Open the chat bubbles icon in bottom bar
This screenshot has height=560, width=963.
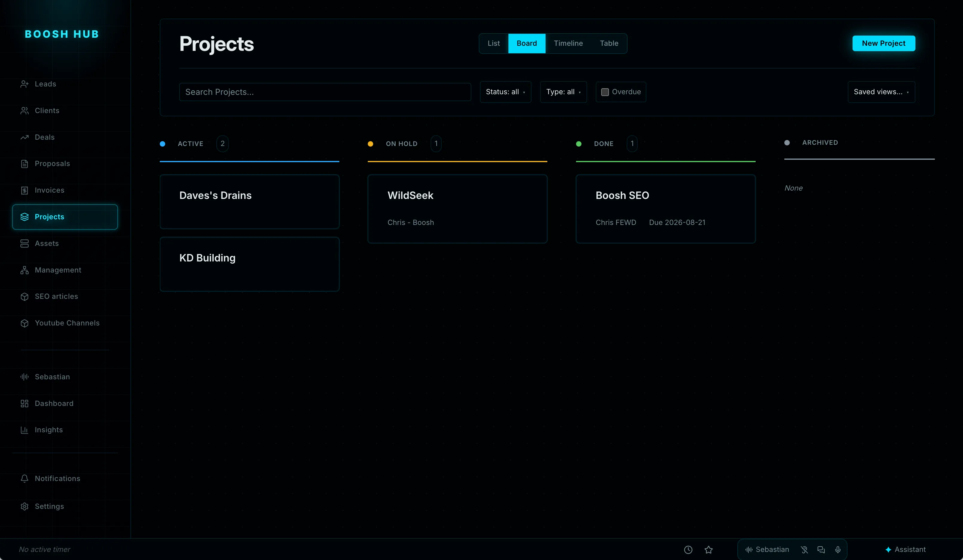[821, 550]
